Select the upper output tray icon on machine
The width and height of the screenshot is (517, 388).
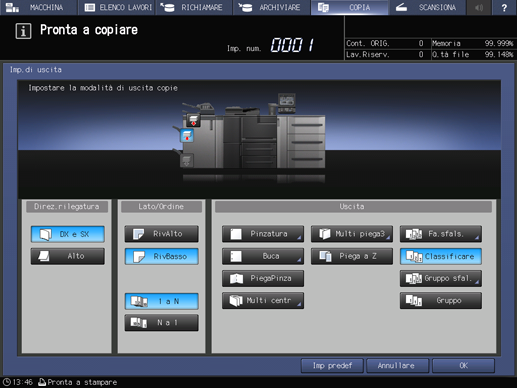coord(193,120)
